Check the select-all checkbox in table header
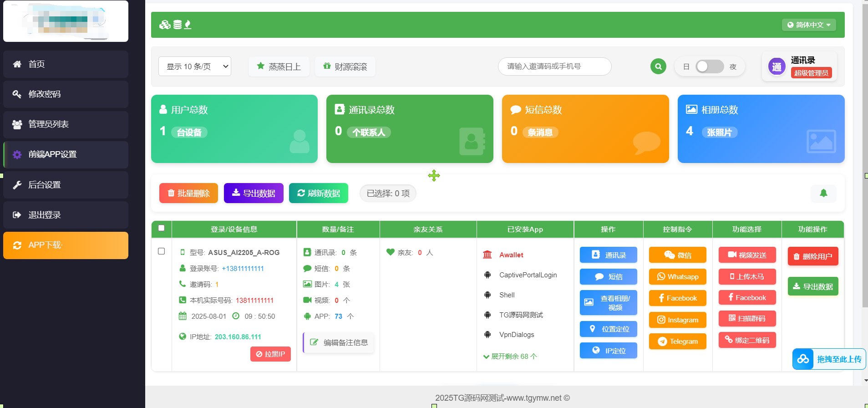The height and width of the screenshot is (408, 868). point(161,228)
